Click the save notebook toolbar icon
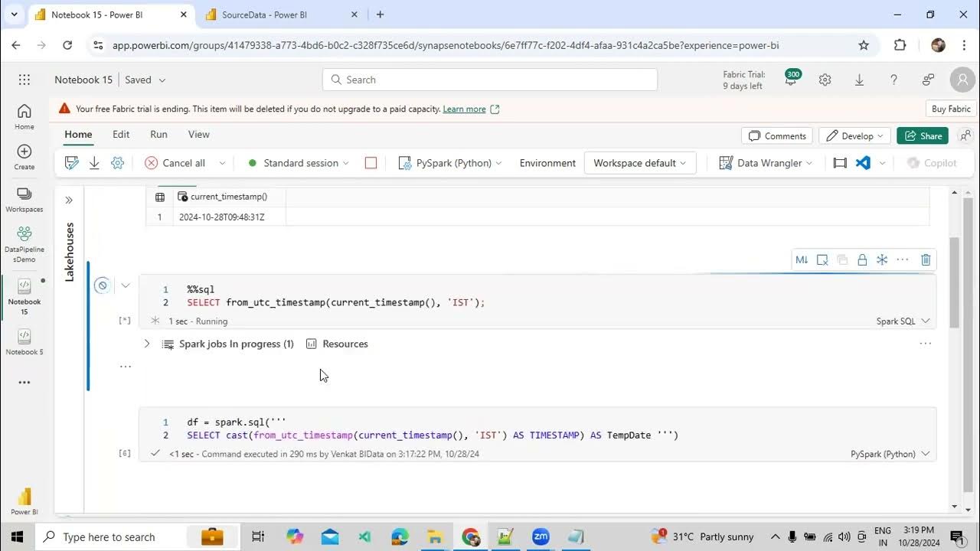 pos(72,163)
